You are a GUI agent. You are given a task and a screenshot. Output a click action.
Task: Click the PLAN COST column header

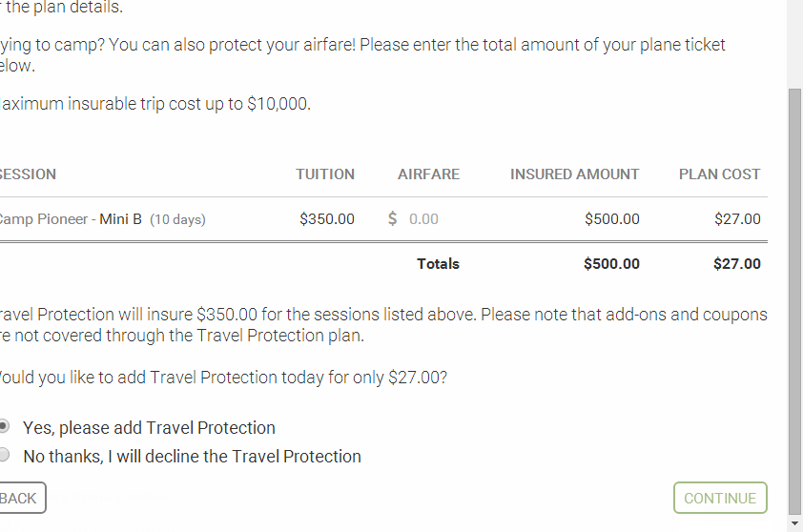(719, 174)
